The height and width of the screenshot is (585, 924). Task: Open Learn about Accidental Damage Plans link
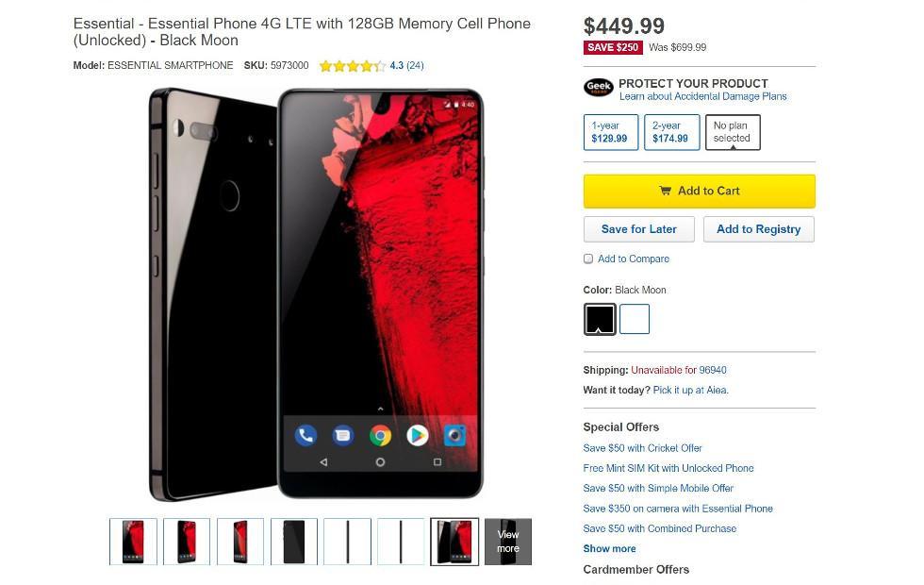(x=702, y=96)
